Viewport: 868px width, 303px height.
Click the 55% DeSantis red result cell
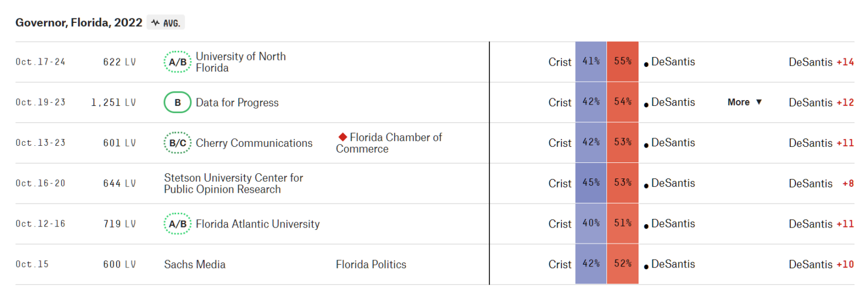coord(622,62)
